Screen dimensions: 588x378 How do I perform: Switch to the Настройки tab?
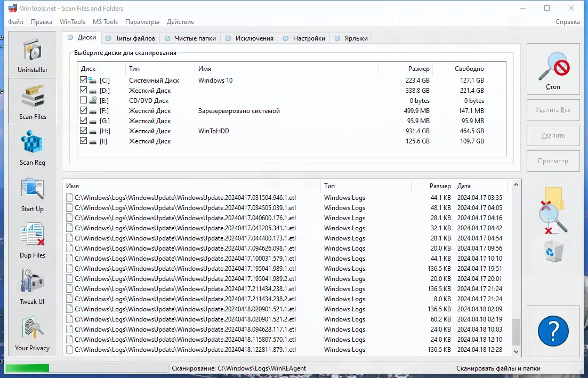(x=304, y=38)
